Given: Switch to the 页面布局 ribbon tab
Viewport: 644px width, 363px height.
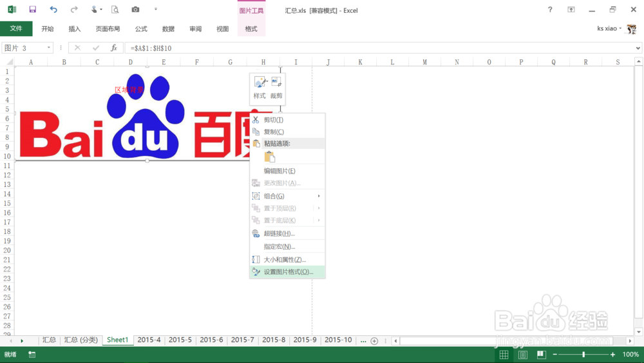Looking at the screenshot, I should pyautogui.click(x=108, y=29).
